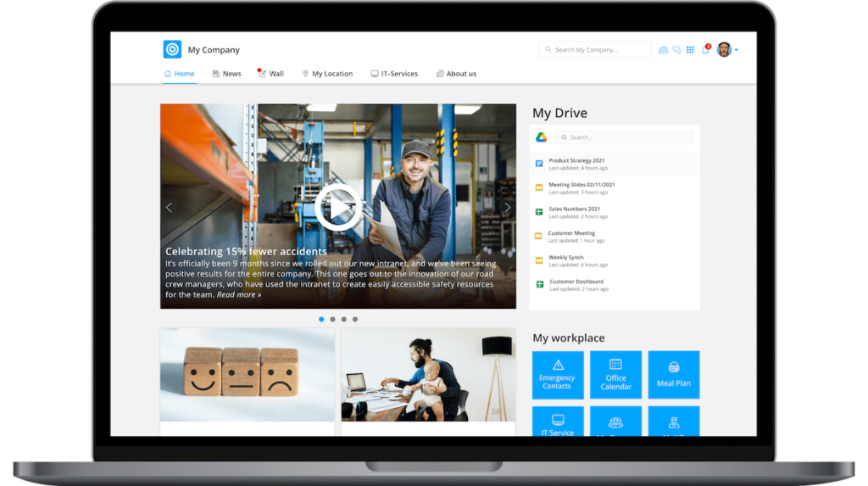Open the About us tab

tap(456, 74)
